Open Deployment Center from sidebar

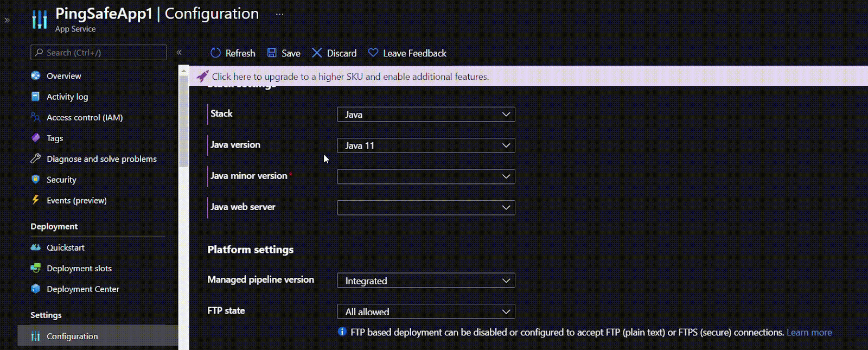click(82, 289)
